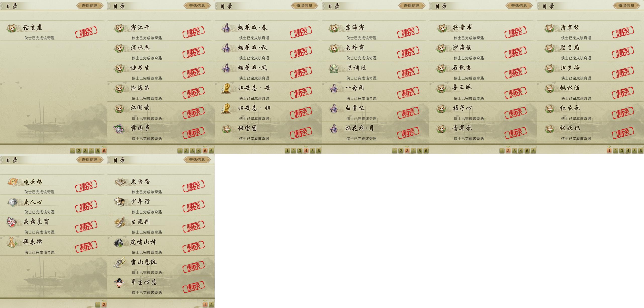Go to page 1 below 拜春擂 list

[x=98, y=305]
